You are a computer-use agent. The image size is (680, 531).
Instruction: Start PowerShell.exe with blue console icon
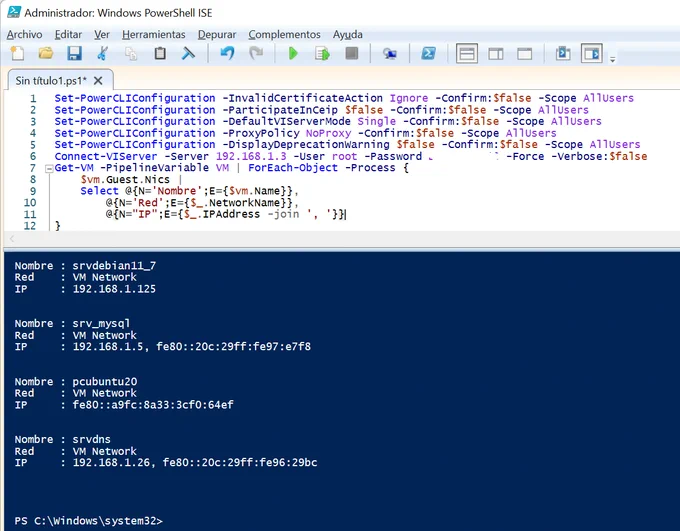(x=428, y=54)
